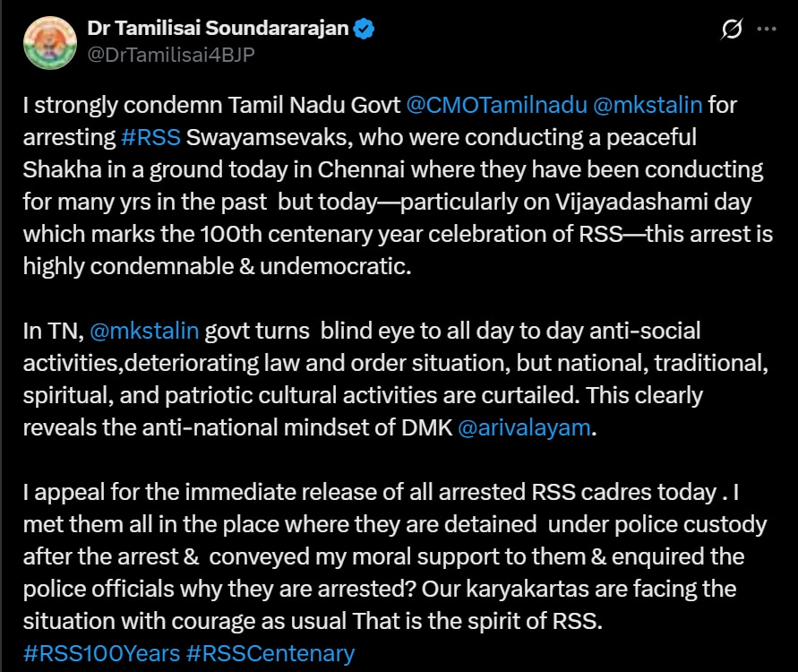This screenshot has height=672, width=798.
Task: Click @mkstalin mention after "In TN,"
Action: tap(144, 331)
